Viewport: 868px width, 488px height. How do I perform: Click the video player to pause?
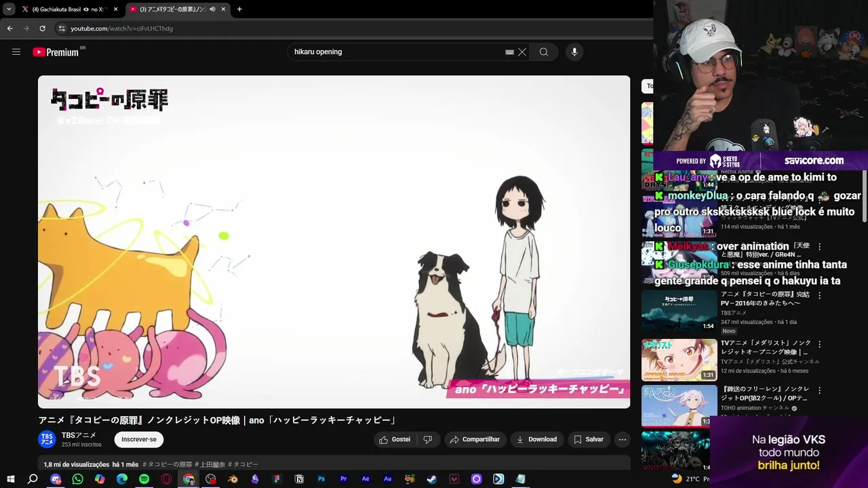[x=334, y=242]
